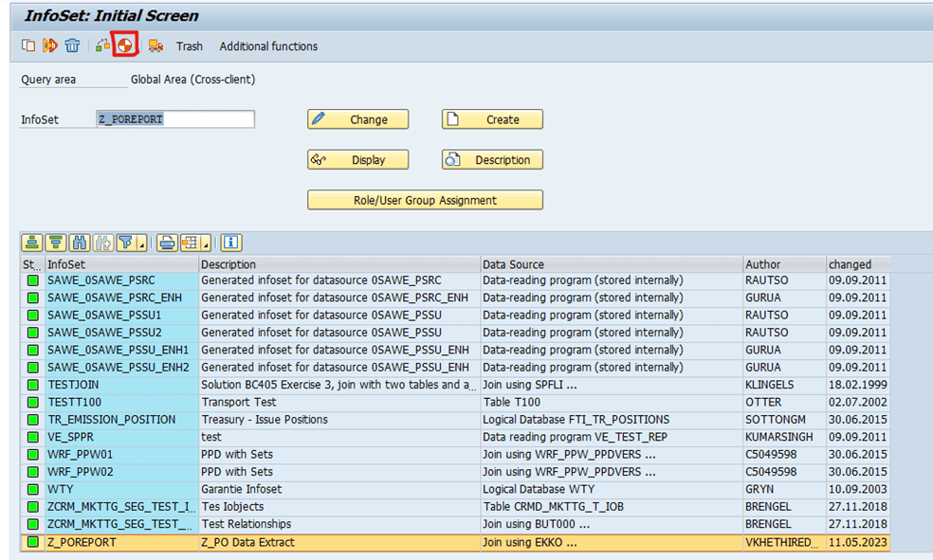Viewport: 933px width, 560px height.
Task: Click the 'Transport Test' description cell
Action: coord(339,403)
